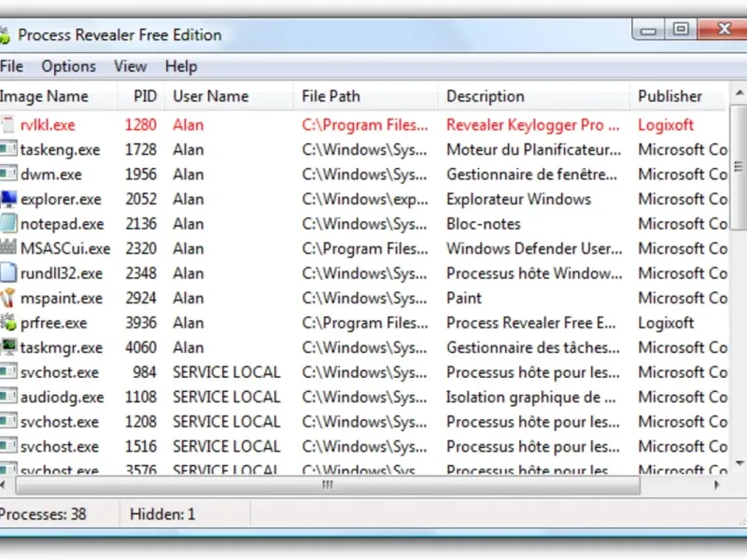This screenshot has height=560, width=747.
Task: Click the MSASCui.exe Defender icon
Action: pos(8,247)
